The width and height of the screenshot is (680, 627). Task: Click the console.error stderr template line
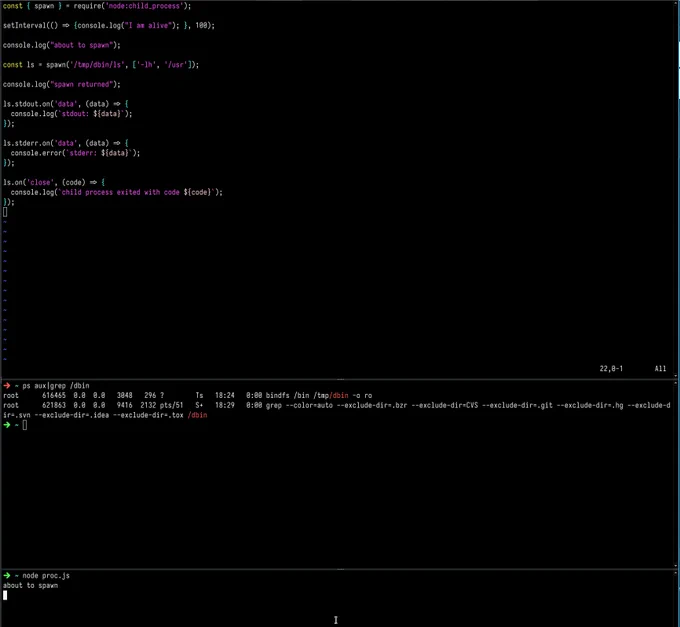(75, 153)
